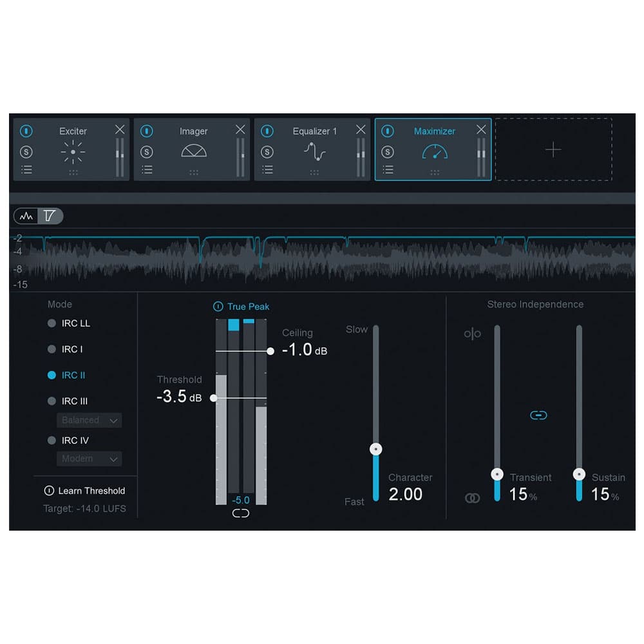Solo the Maximizer module
The image size is (644, 644).
pyautogui.click(x=387, y=152)
